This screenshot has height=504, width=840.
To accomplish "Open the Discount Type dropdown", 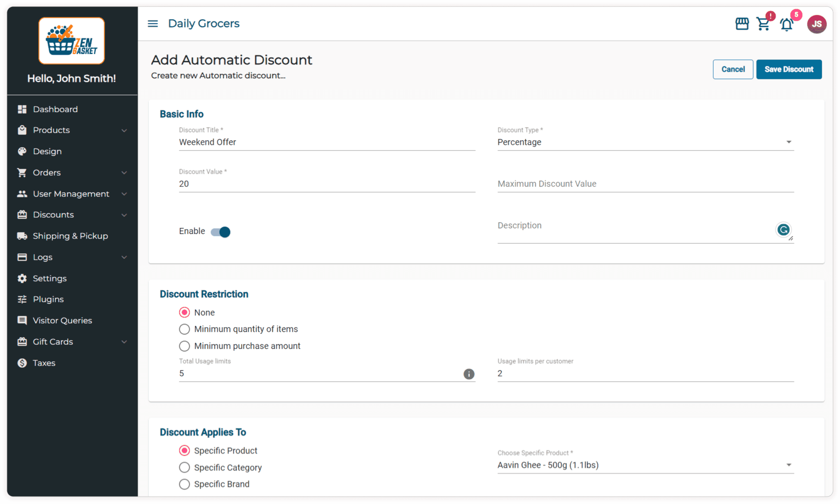I will tap(645, 142).
